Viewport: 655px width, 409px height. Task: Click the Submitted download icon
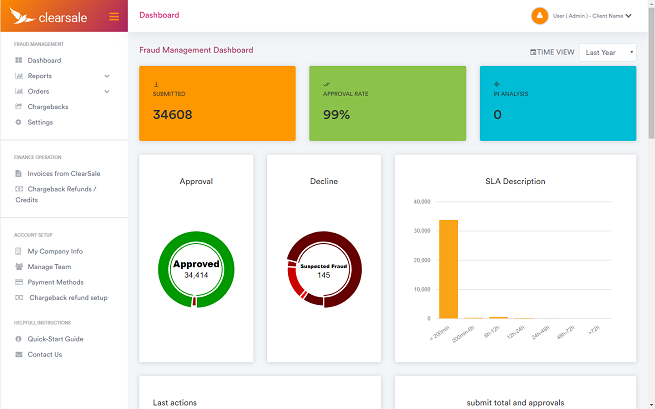[x=156, y=84]
